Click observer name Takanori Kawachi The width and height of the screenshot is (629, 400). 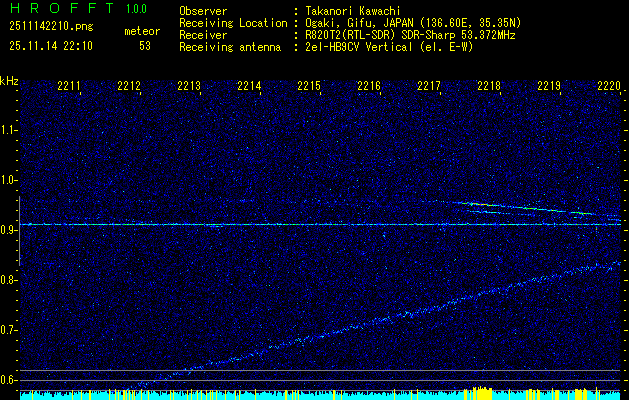353,11
